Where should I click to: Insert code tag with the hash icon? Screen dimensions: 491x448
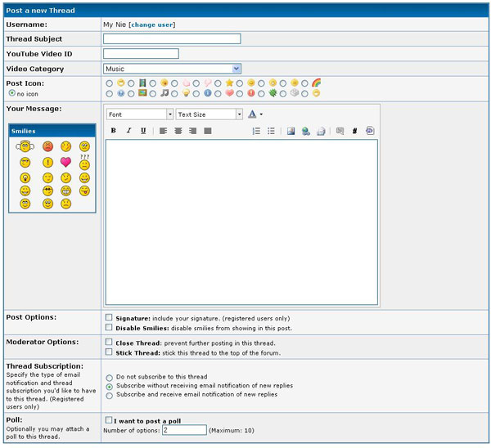354,131
